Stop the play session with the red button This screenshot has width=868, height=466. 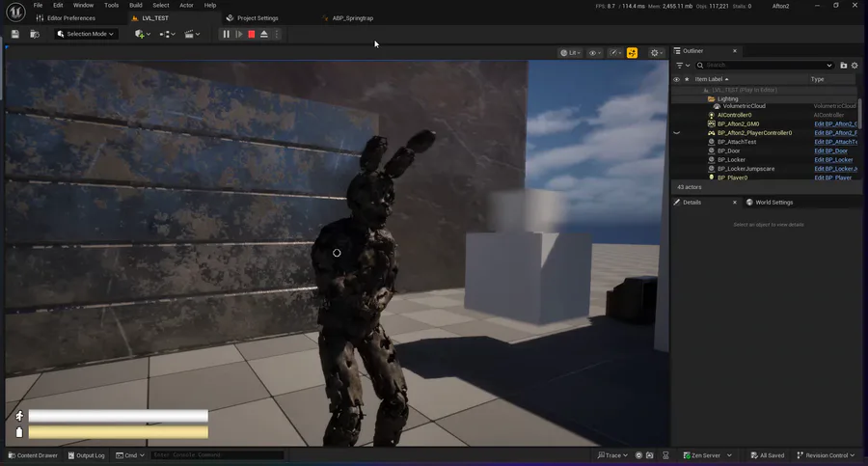point(252,35)
